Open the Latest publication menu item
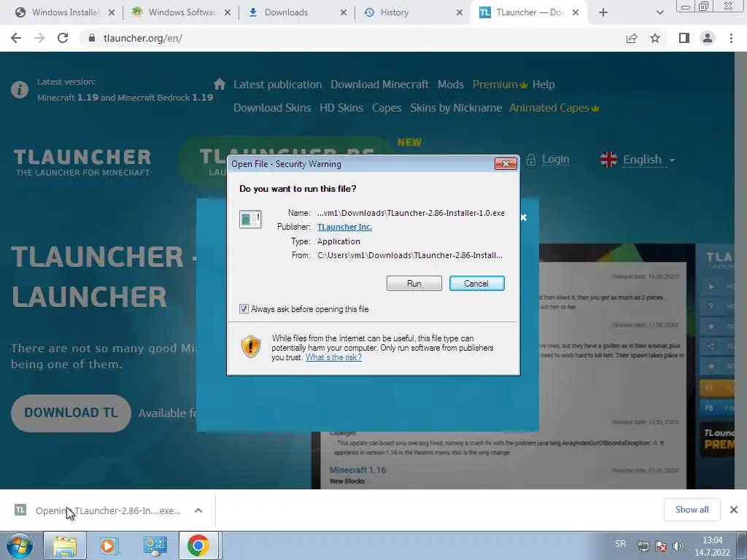 click(278, 85)
